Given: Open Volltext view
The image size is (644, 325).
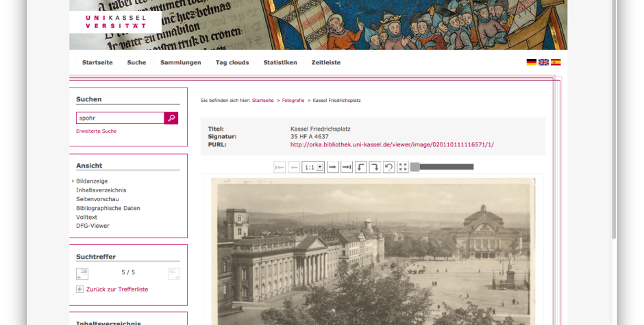Looking at the screenshot, I should (86, 217).
